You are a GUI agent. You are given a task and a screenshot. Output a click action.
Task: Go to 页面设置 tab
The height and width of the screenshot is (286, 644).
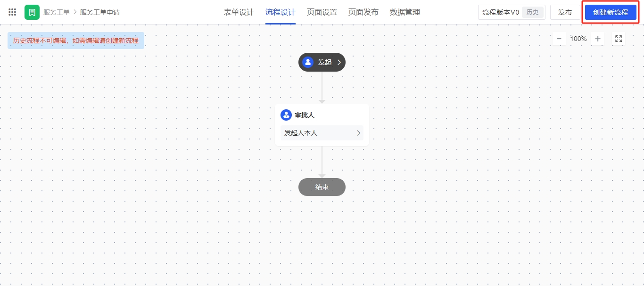(x=322, y=12)
